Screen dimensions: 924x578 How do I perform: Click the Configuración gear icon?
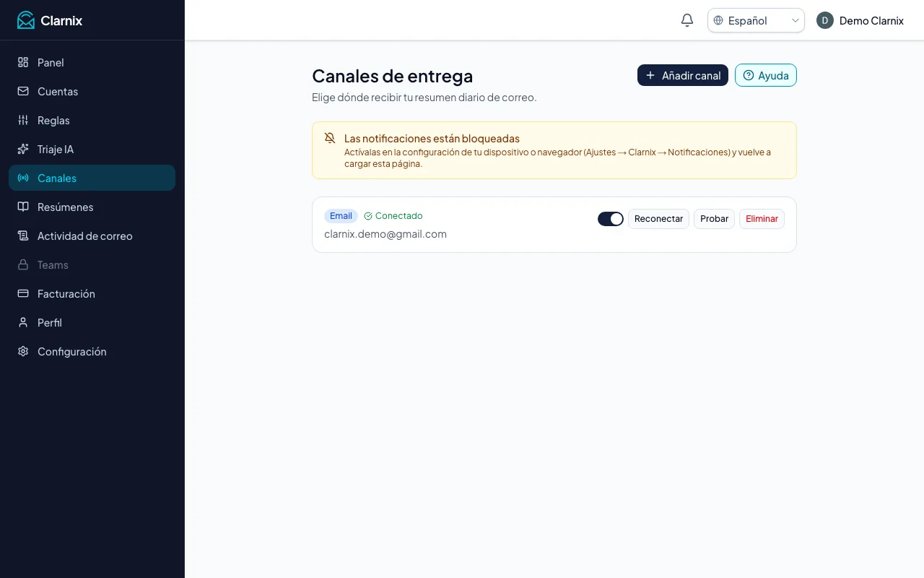(x=23, y=351)
